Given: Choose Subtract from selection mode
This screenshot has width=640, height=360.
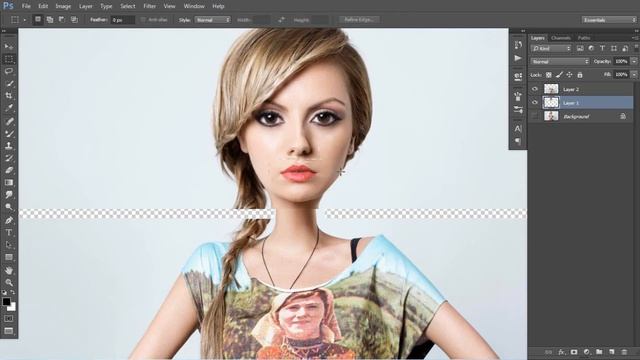Looking at the screenshot, I should (x=62, y=20).
